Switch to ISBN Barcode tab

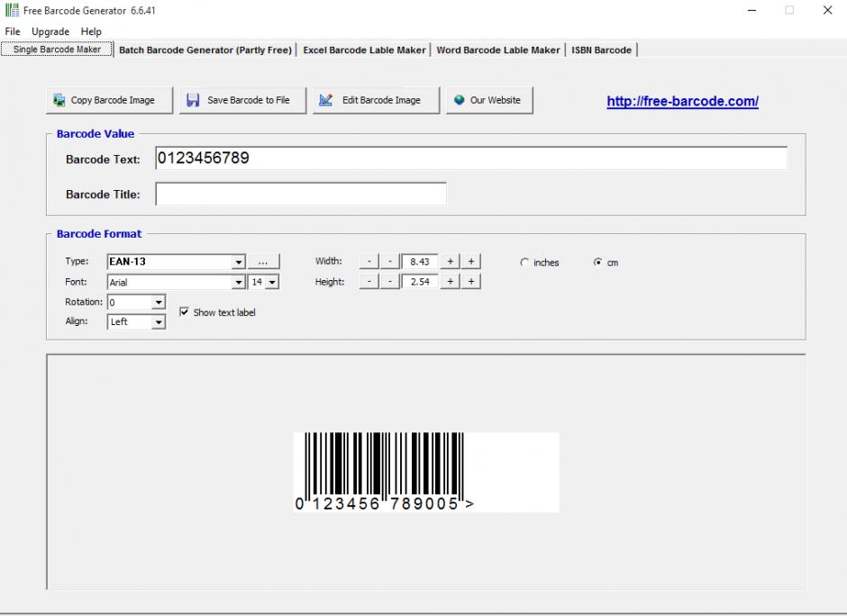[601, 50]
